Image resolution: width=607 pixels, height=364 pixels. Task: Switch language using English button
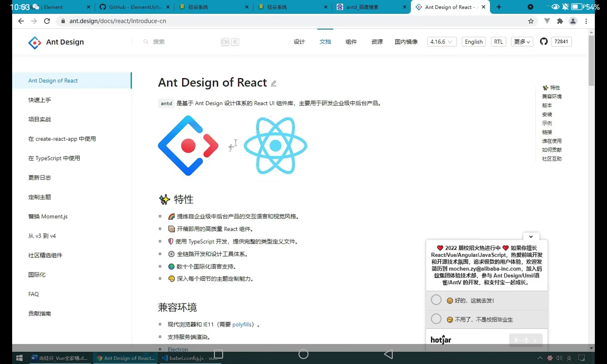[x=473, y=42]
